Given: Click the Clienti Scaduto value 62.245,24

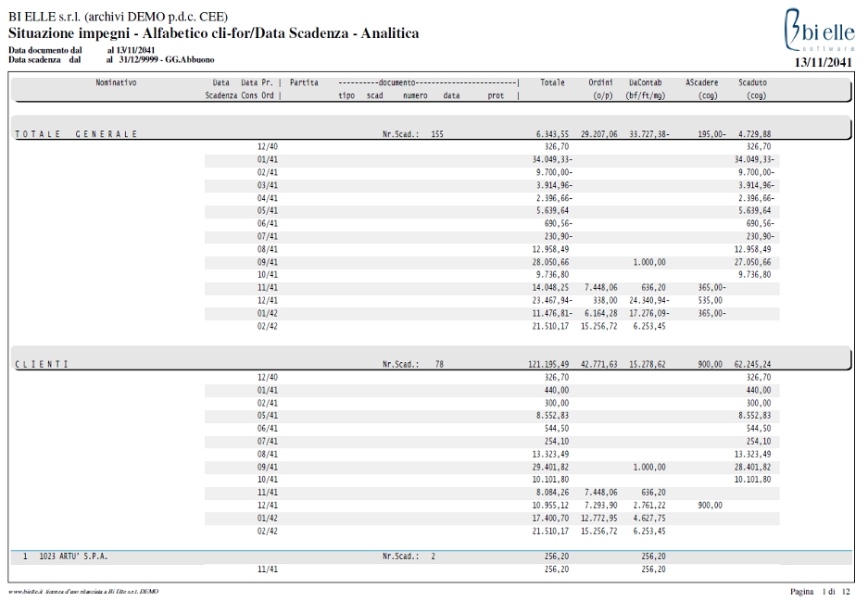Looking at the screenshot, I should pos(752,365).
